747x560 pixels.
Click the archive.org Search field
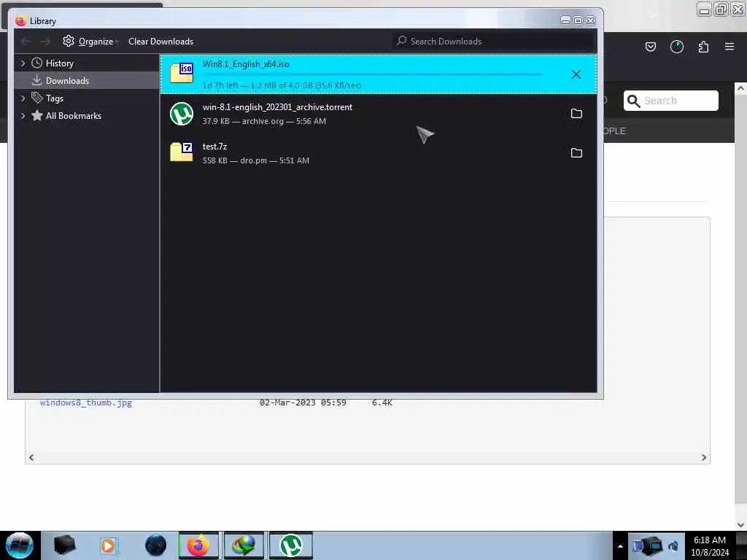tap(671, 101)
